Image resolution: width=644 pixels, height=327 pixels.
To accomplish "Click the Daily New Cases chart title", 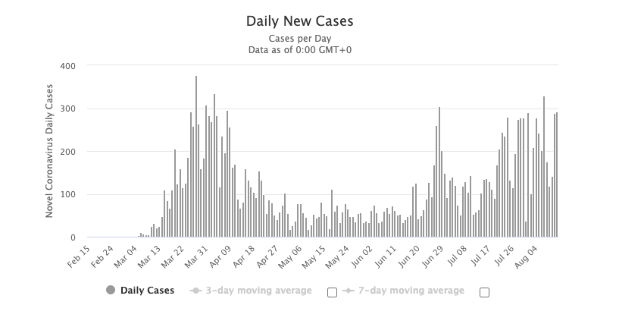I will tap(300, 21).
